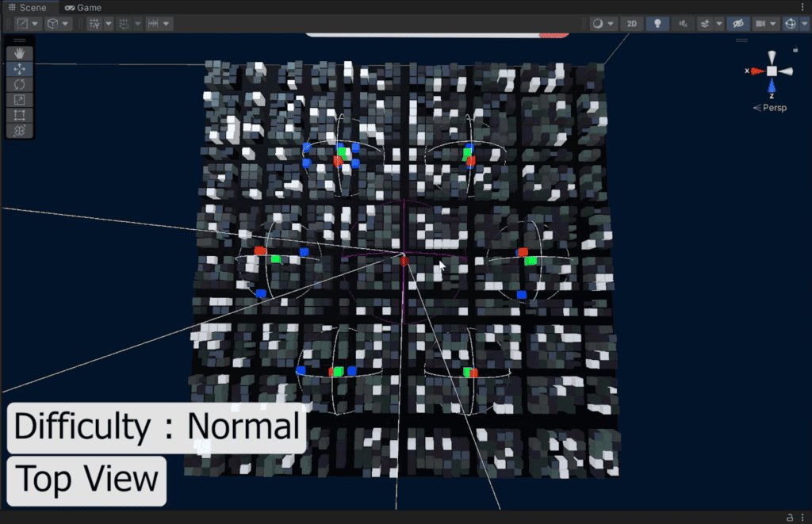Toggle scene audio mute button
Viewport: 812px width, 524px height.
point(682,24)
